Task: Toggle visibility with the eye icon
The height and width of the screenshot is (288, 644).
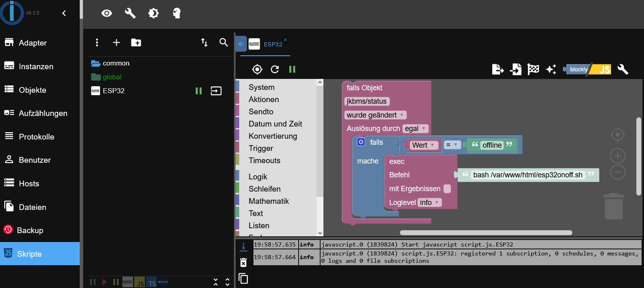Action: 107,13
